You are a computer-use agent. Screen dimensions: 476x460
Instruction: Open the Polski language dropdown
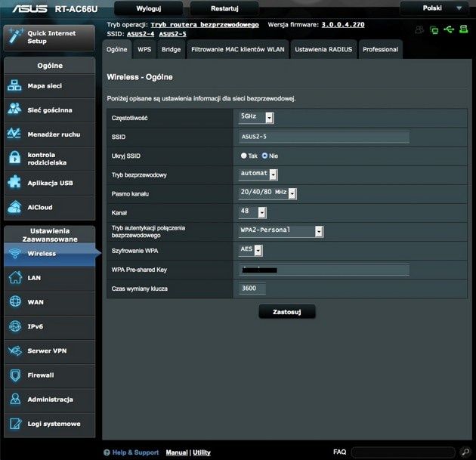pyautogui.click(x=436, y=8)
